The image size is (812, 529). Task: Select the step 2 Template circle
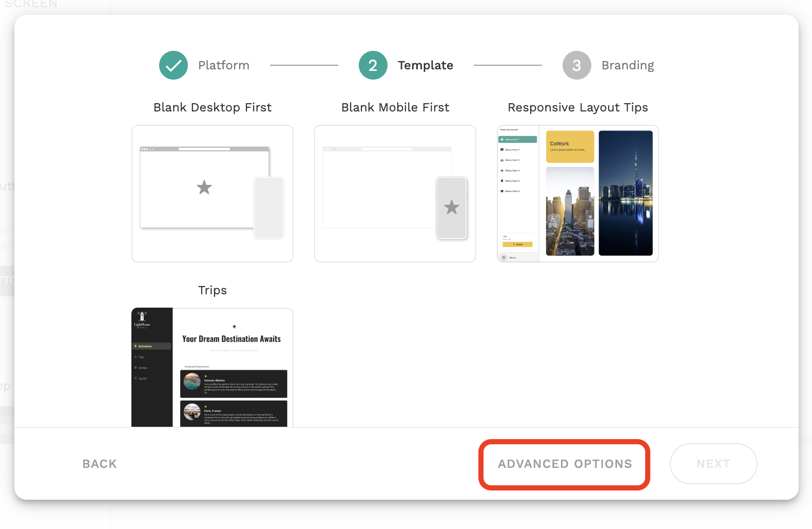pos(373,65)
